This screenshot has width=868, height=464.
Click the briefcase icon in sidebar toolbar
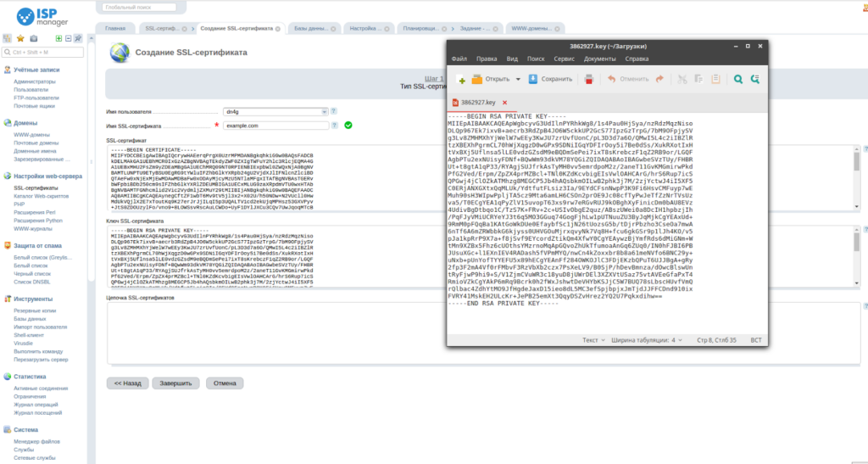[34, 38]
